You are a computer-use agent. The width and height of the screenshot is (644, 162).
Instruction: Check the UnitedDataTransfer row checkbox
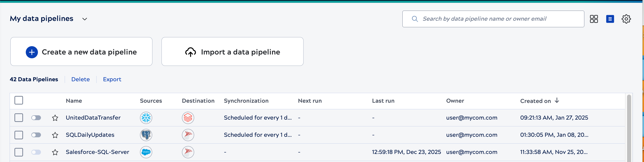point(19,118)
